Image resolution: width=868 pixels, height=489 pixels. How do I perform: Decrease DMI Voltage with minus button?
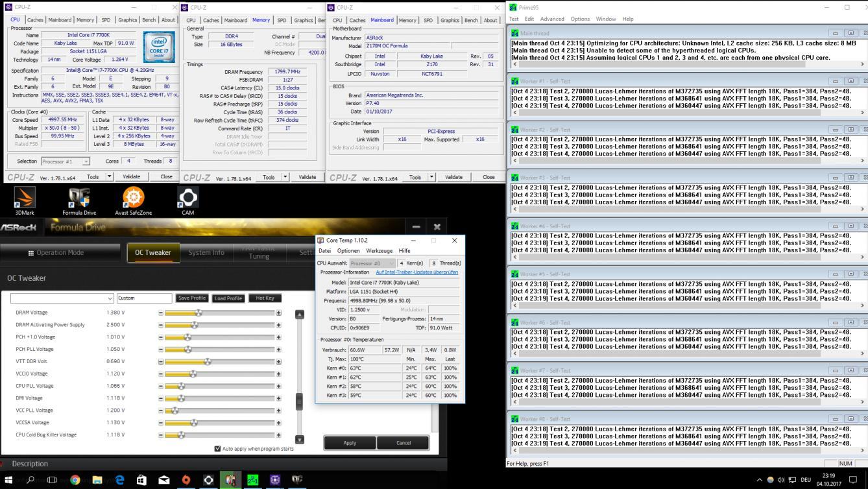point(161,398)
